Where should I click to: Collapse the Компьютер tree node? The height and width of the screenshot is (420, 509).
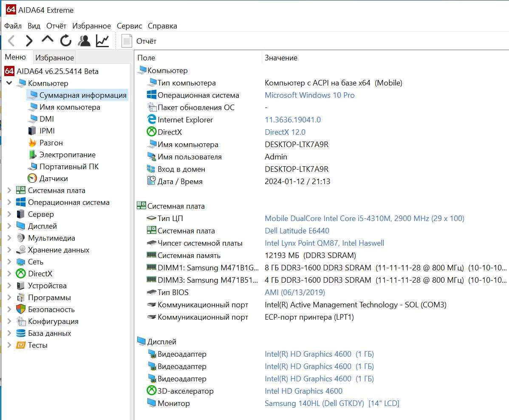[x=9, y=83]
